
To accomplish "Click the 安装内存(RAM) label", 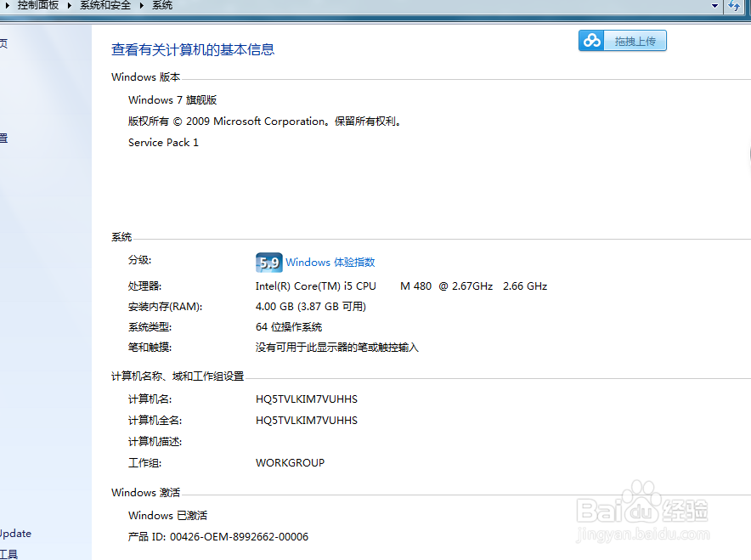I will click(166, 307).
